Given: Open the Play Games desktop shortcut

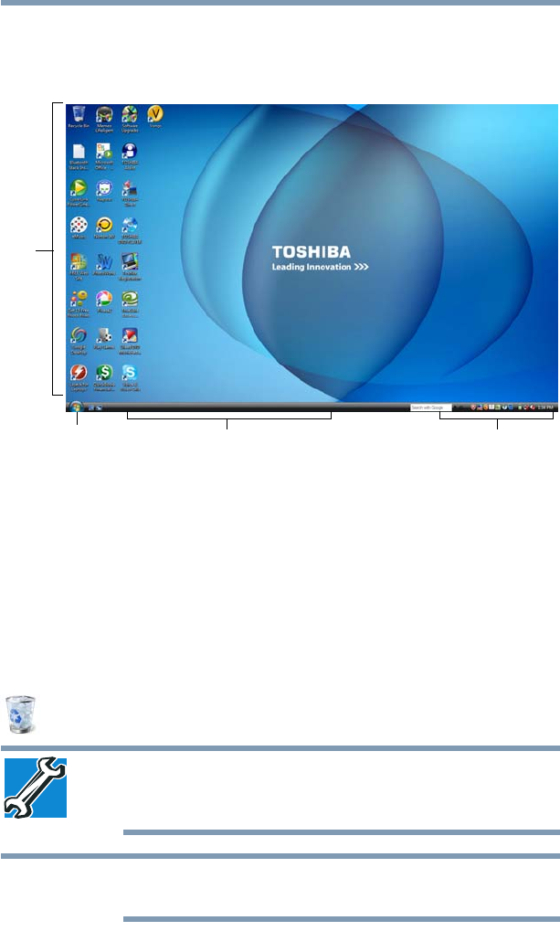Looking at the screenshot, I should point(104,339).
